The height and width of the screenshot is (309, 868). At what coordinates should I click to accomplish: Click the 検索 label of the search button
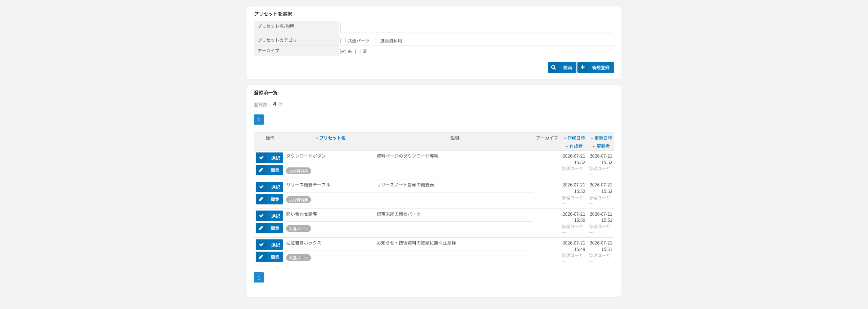tap(568, 68)
